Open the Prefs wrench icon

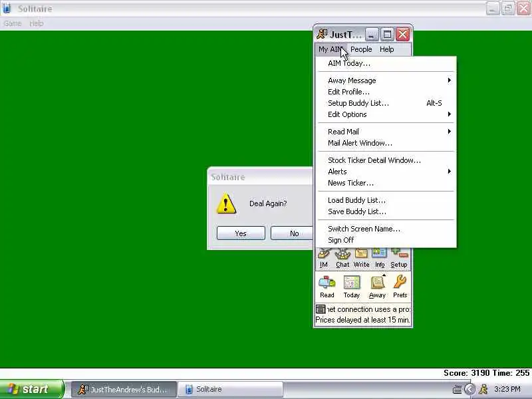(x=400, y=287)
